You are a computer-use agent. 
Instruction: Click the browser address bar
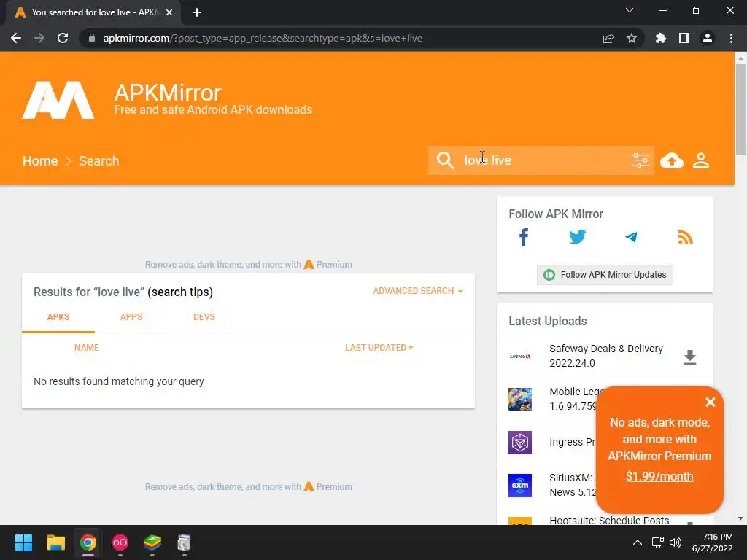343,38
